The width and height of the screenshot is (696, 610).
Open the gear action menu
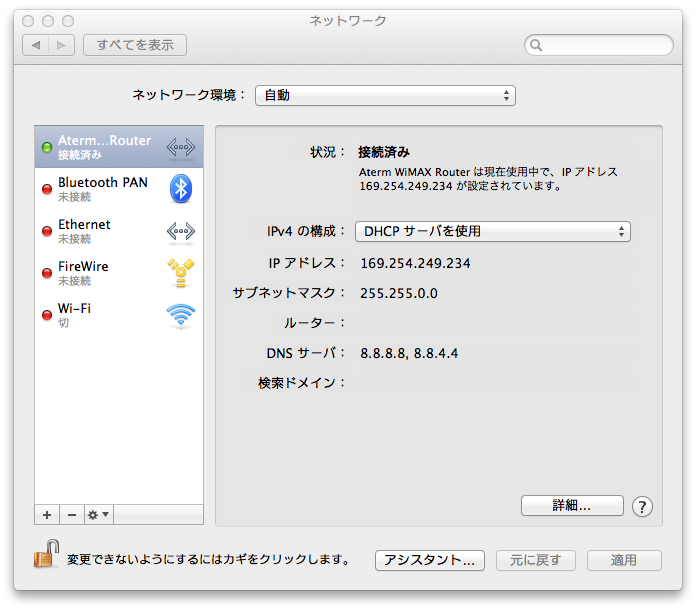(x=99, y=515)
